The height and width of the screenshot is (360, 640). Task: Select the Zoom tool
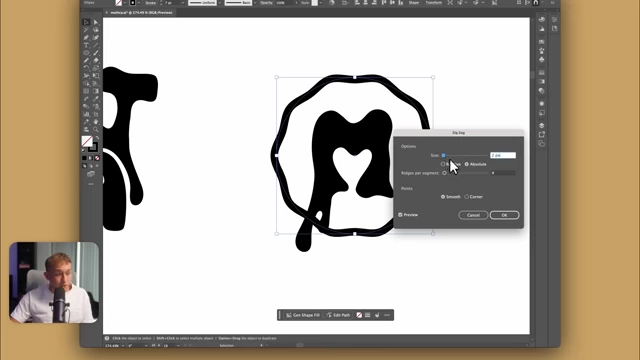[x=96, y=129]
